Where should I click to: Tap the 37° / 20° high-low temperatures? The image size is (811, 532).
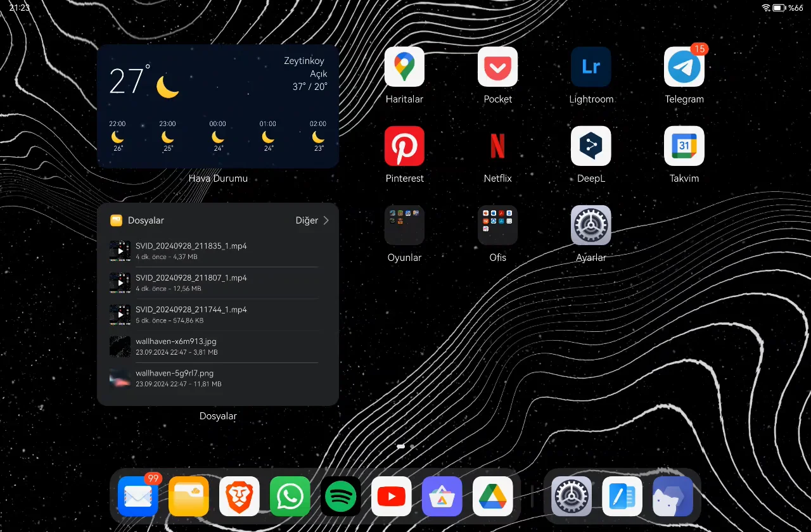pos(310,87)
